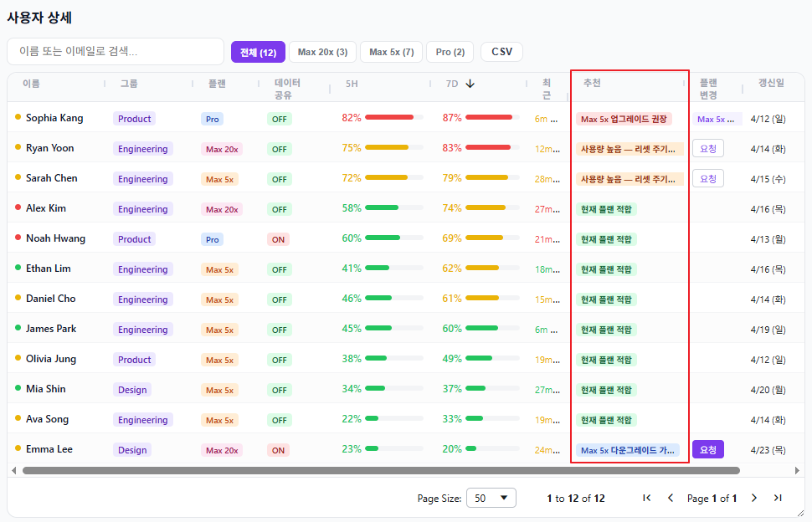This screenshot has height=522, width=812.
Task: Toggle Sophia Kang's data sharing OFF badge
Action: 280,119
